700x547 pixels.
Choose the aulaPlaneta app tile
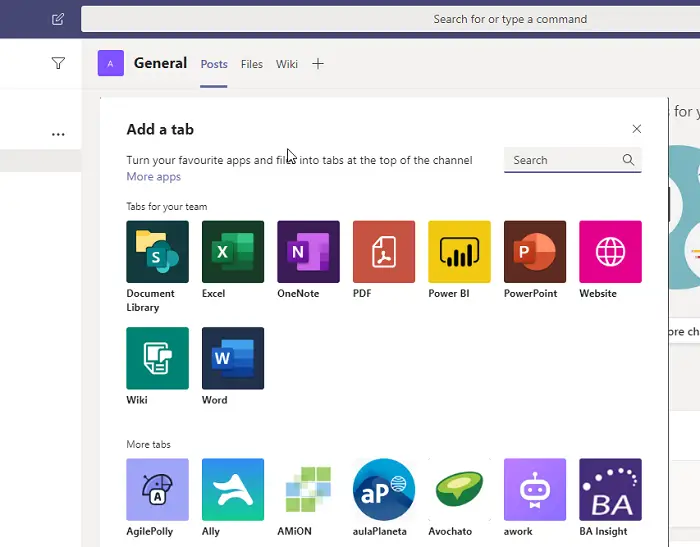(x=383, y=489)
